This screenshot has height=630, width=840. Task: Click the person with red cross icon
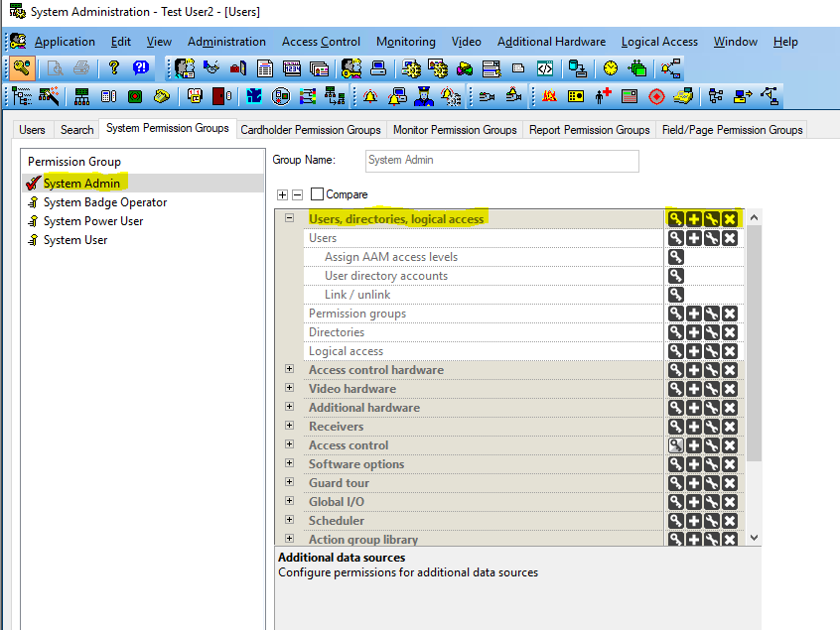[x=603, y=96]
